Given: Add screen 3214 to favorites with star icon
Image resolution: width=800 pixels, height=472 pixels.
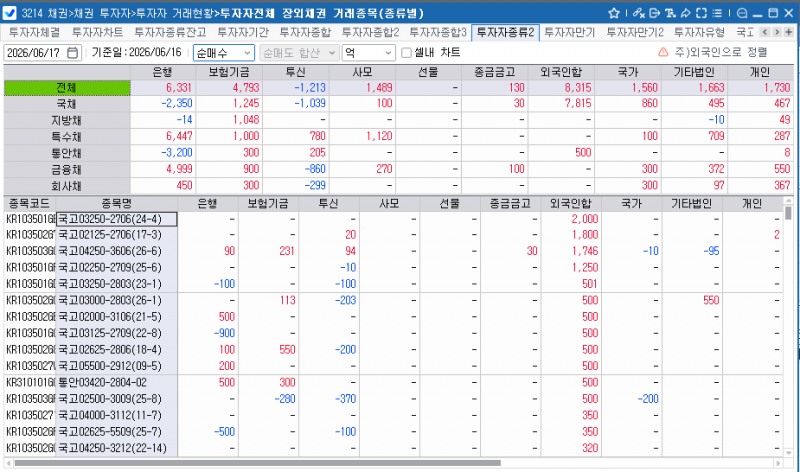Looking at the screenshot, I should click(x=614, y=13).
